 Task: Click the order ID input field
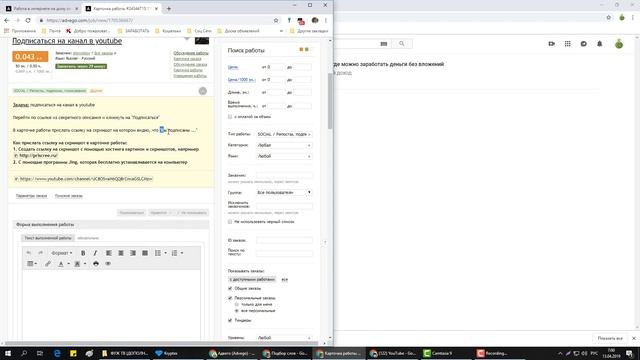284,240
